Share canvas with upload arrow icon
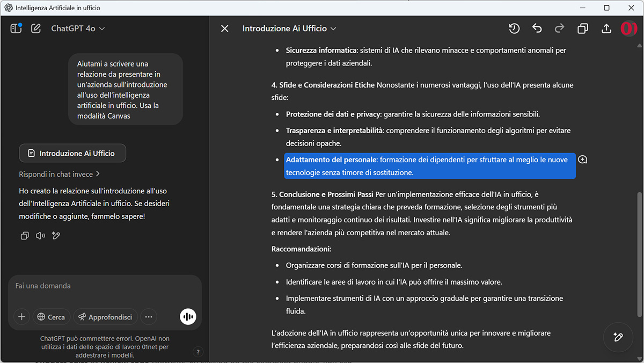The height and width of the screenshot is (363, 644). point(606,28)
